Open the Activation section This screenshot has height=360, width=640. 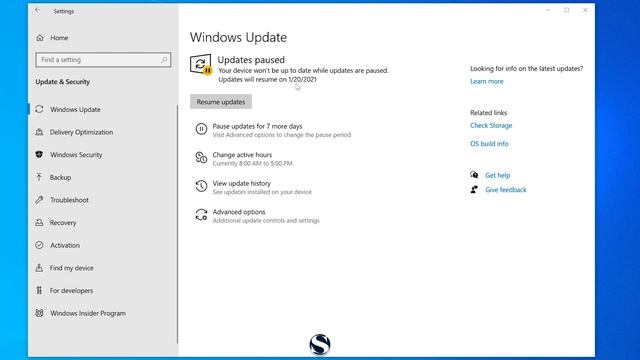click(65, 245)
